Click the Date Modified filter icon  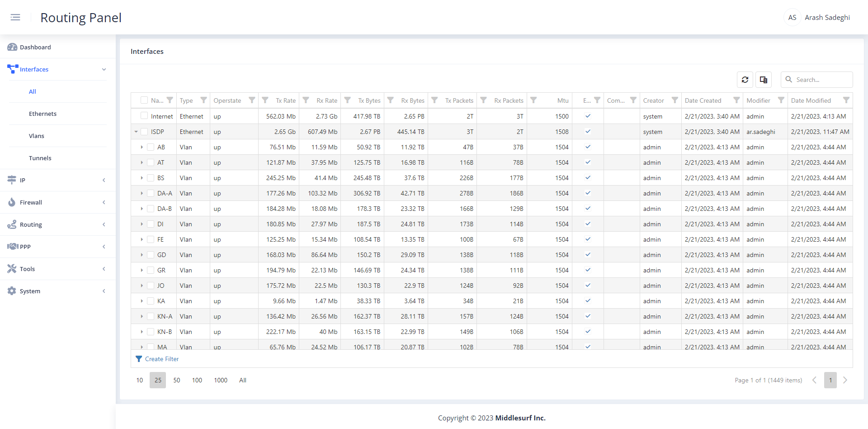click(846, 100)
